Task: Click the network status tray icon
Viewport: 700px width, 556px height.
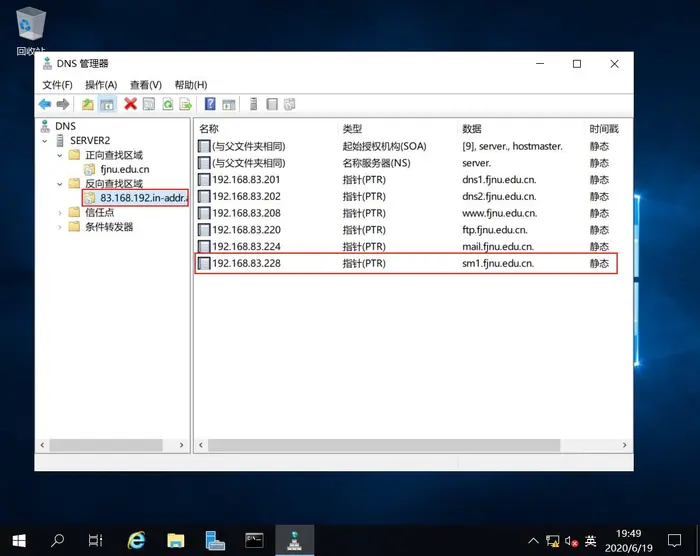Action: pyautogui.click(x=553, y=541)
